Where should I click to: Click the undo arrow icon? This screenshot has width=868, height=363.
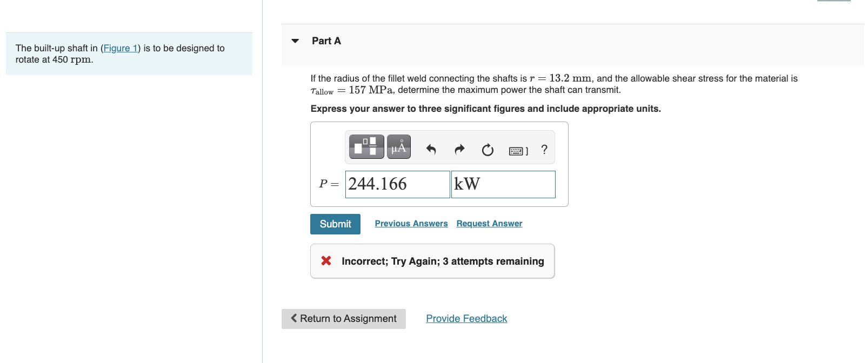[431, 149]
